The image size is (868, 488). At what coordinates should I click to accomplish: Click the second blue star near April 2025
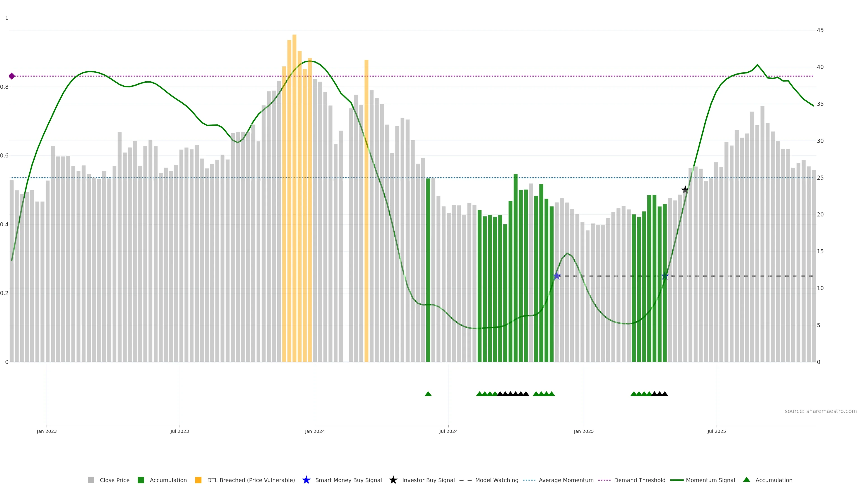pos(665,276)
